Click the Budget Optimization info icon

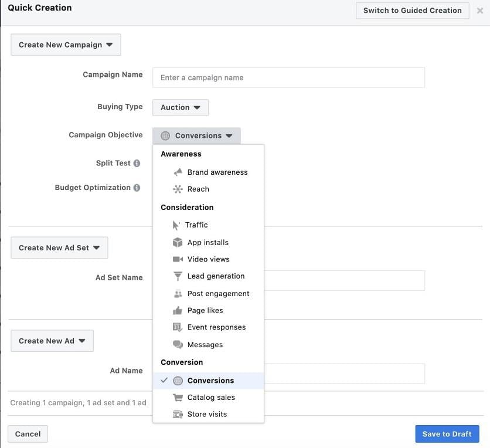click(137, 188)
